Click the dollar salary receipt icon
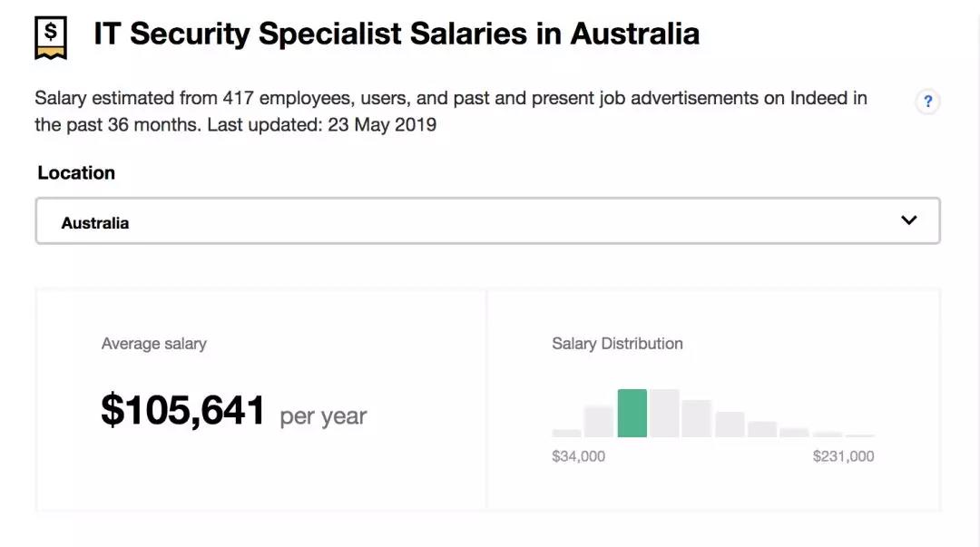 click(x=51, y=36)
